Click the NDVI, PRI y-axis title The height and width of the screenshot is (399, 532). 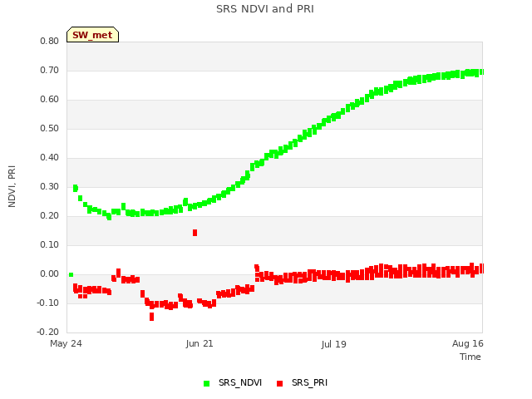pyautogui.click(x=12, y=186)
